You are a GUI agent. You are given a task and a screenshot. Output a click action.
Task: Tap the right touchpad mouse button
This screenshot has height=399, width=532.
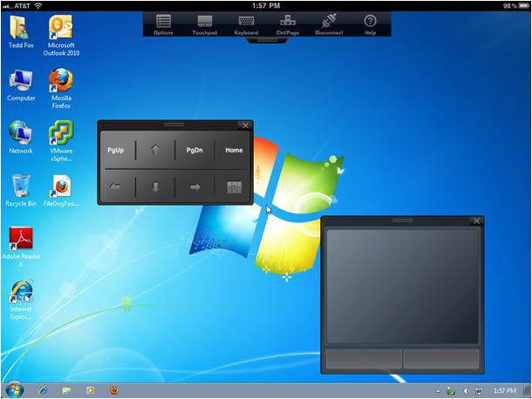point(441,359)
